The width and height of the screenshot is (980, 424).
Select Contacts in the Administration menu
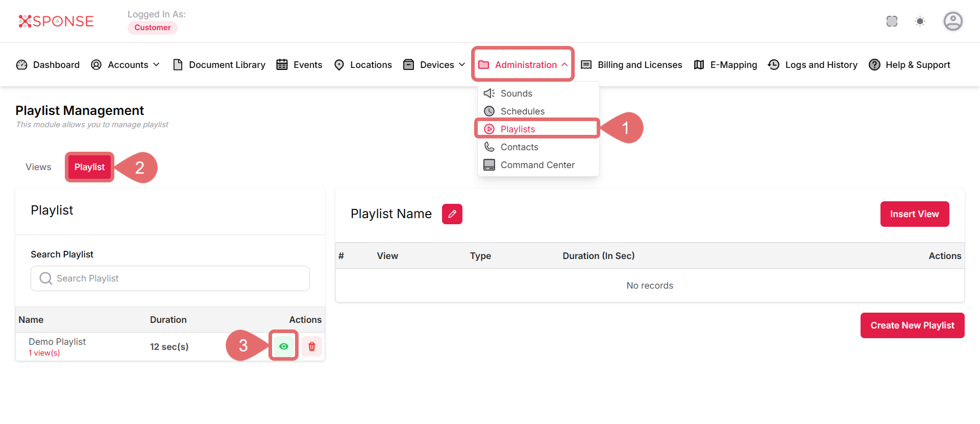tap(519, 147)
